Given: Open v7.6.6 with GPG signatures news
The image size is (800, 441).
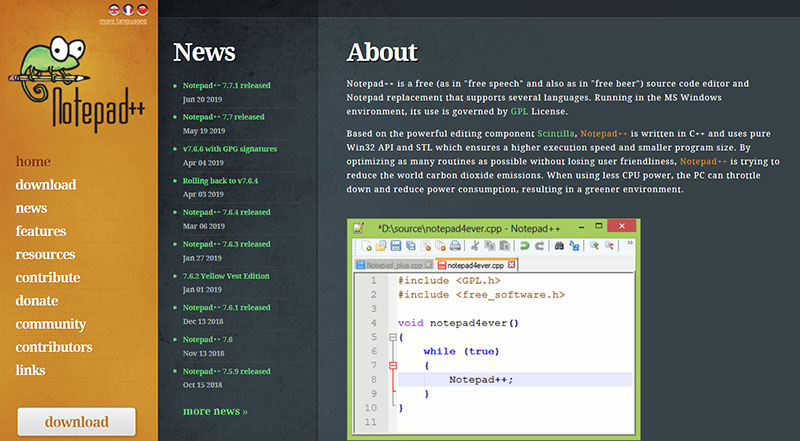Looking at the screenshot, I should click(230, 149).
